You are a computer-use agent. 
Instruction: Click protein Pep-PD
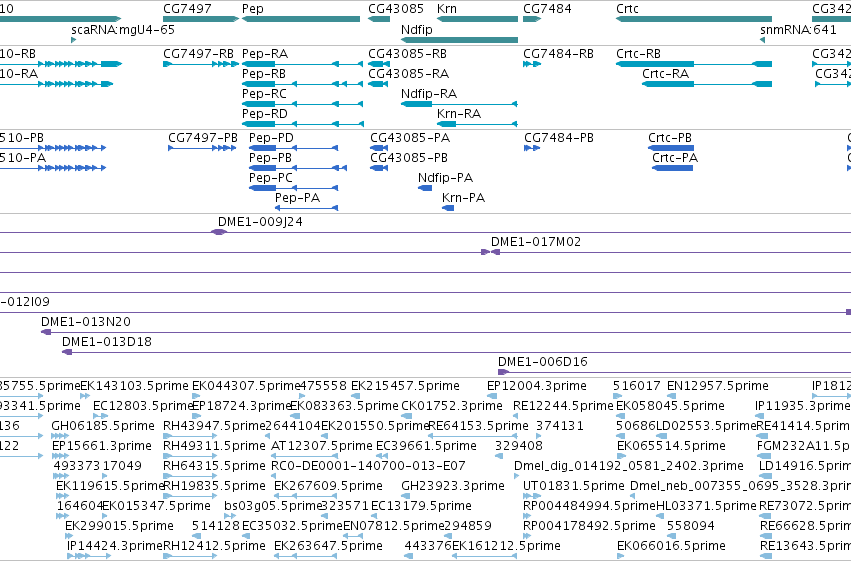(294, 148)
